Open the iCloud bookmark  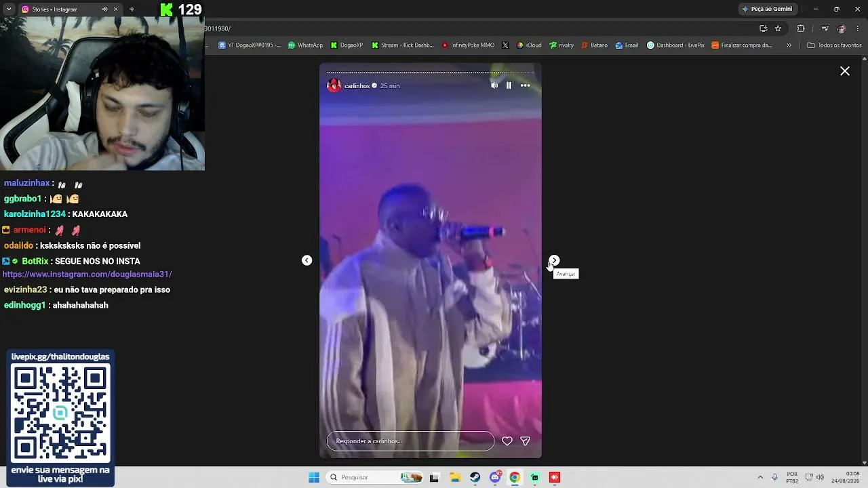(529, 45)
